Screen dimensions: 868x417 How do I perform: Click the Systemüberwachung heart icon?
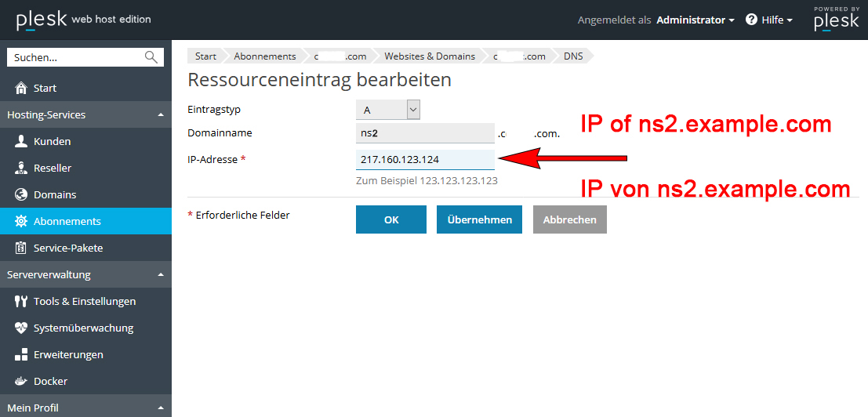click(21, 328)
